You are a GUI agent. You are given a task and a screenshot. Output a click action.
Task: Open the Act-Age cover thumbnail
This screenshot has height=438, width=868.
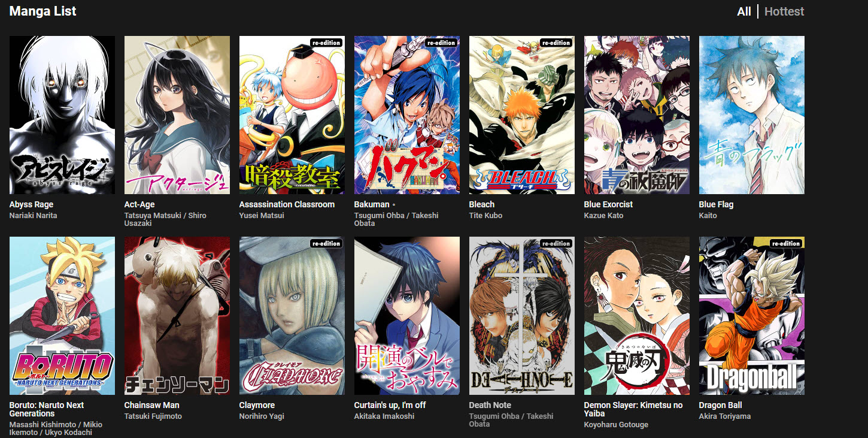(177, 115)
